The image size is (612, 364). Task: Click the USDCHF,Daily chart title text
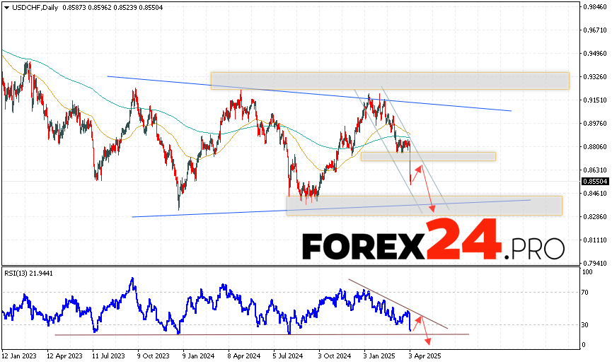[x=33, y=6]
